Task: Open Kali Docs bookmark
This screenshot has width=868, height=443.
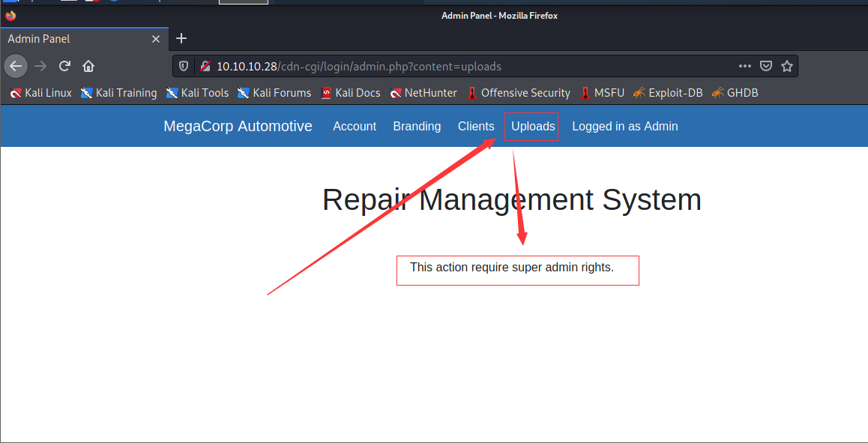Action: [350, 93]
